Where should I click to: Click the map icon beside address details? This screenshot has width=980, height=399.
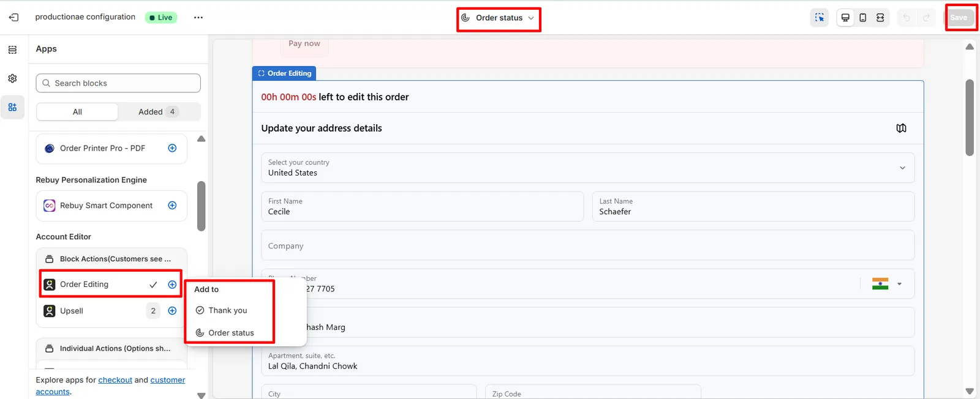click(x=901, y=128)
